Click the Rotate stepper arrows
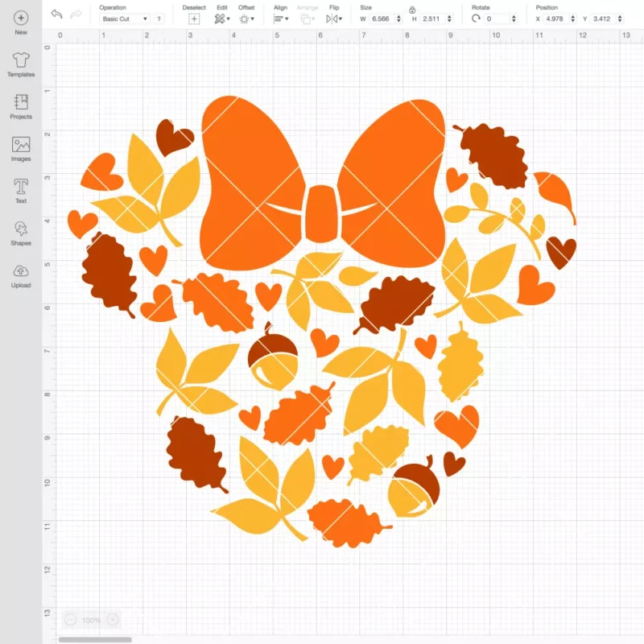 tap(514, 19)
